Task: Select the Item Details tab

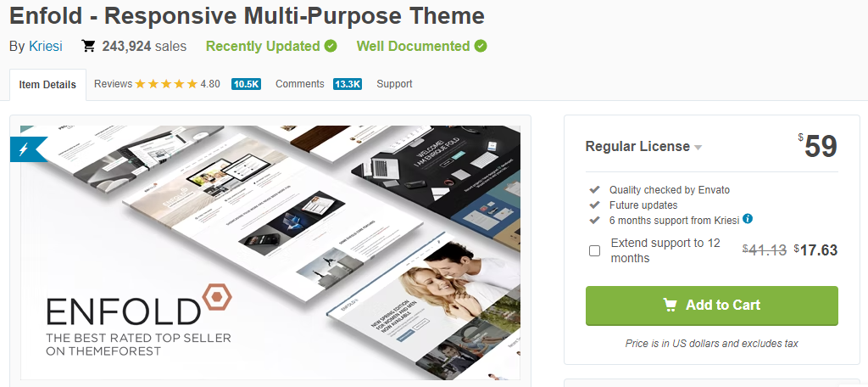Action: pos(47,85)
